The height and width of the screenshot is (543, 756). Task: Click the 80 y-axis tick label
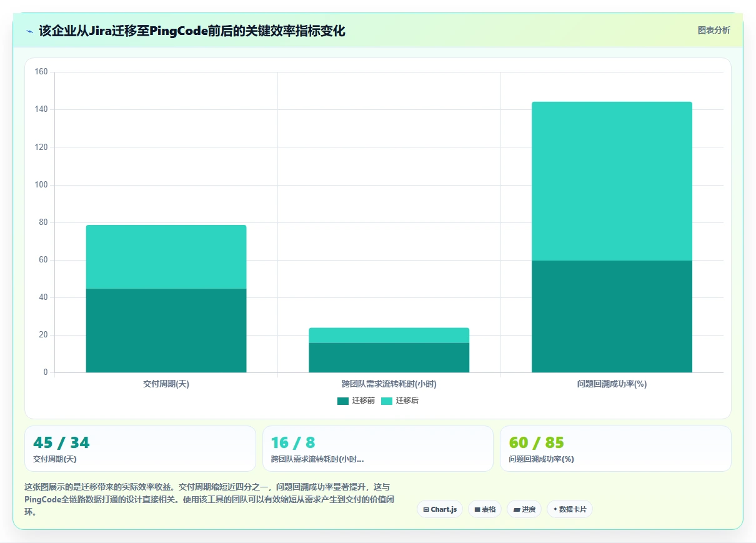click(x=43, y=222)
